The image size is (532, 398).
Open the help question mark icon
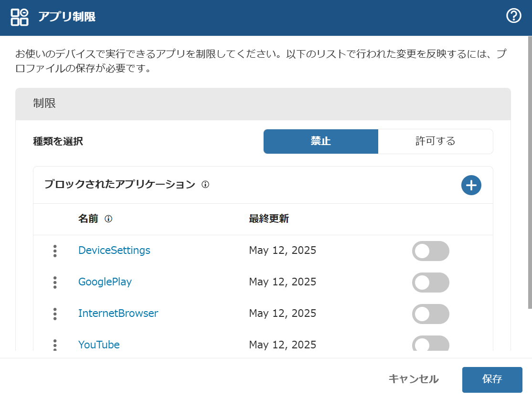coord(514,16)
